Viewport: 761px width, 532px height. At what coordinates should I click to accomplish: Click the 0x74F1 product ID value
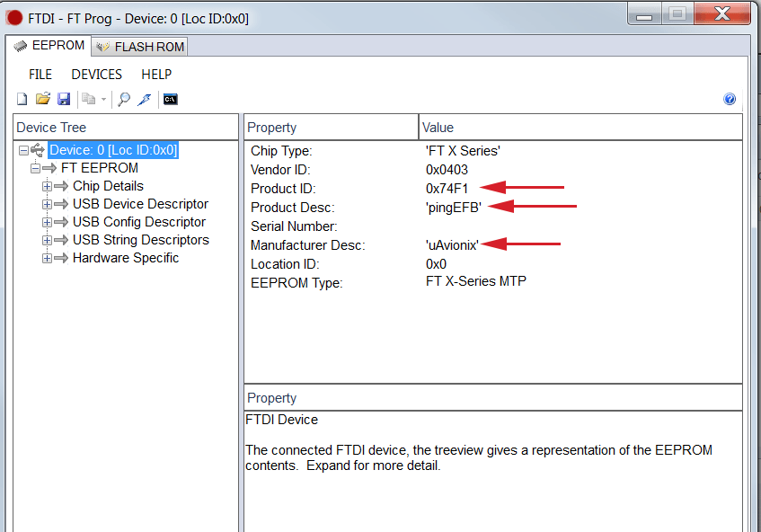[x=447, y=189]
